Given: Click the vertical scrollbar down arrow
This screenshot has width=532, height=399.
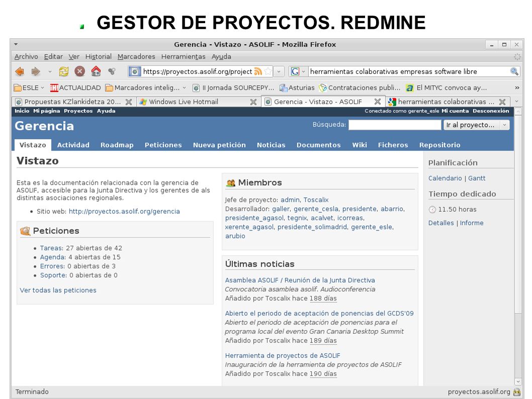Looking at the screenshot, I should tap(518, 382).
